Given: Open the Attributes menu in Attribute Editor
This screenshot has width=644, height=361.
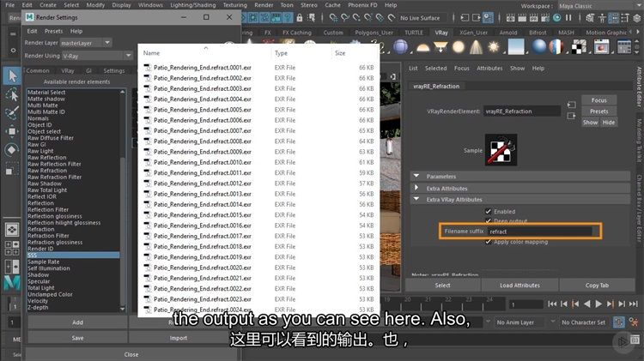Looking at the screenshot, I should (x=489, y=68).
